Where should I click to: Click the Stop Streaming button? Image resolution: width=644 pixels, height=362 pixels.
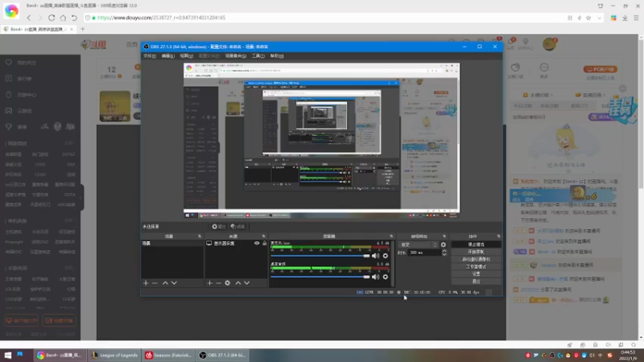pos(476,244)
